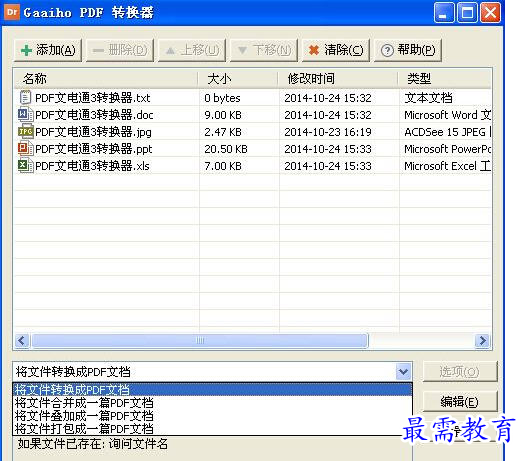Click the PowerPoint icon for .ppt row
Screen dimensions: 524x461
click(x=25, y=148)
